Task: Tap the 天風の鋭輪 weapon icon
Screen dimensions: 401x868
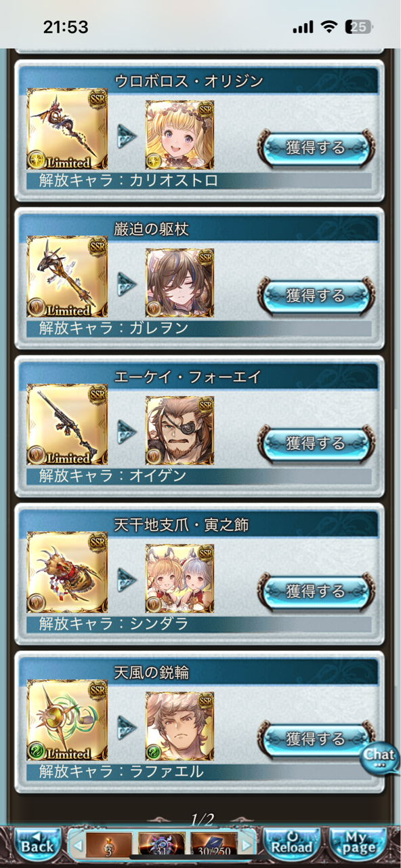Action: 67,721
